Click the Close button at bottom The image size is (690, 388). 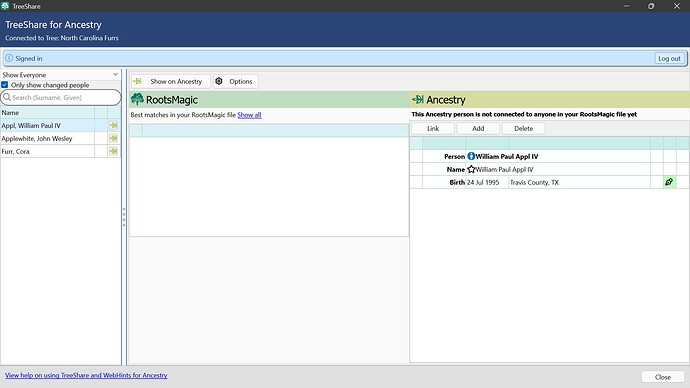663,377
